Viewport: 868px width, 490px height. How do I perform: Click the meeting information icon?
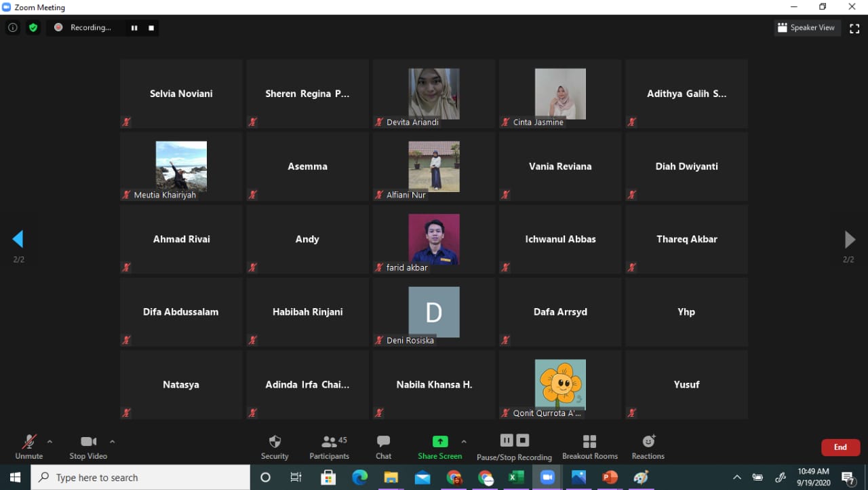[12, 28]
